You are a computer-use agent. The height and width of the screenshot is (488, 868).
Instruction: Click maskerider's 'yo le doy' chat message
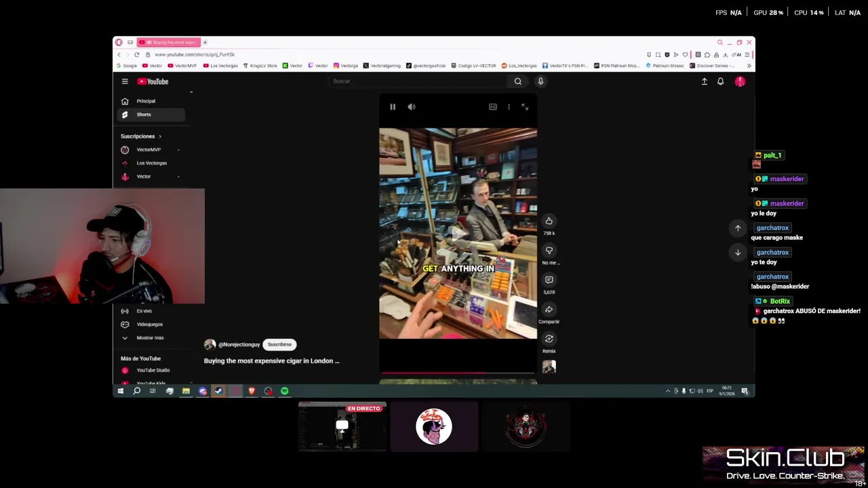pos(764,213)
